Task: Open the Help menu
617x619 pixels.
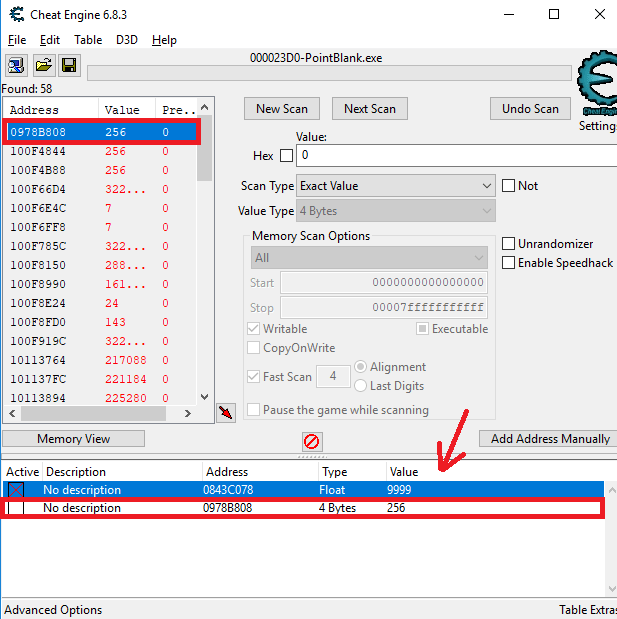Action: (x=164, y=40)
